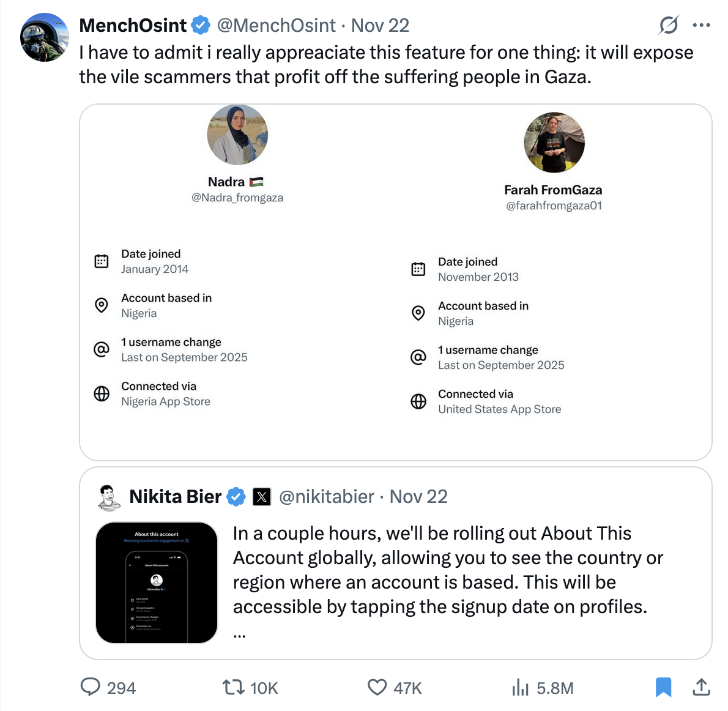This screenshot has height=711, width=728.
Task: Open the About This Account screenshot thumbnail
Action: (x=156, y=583)
